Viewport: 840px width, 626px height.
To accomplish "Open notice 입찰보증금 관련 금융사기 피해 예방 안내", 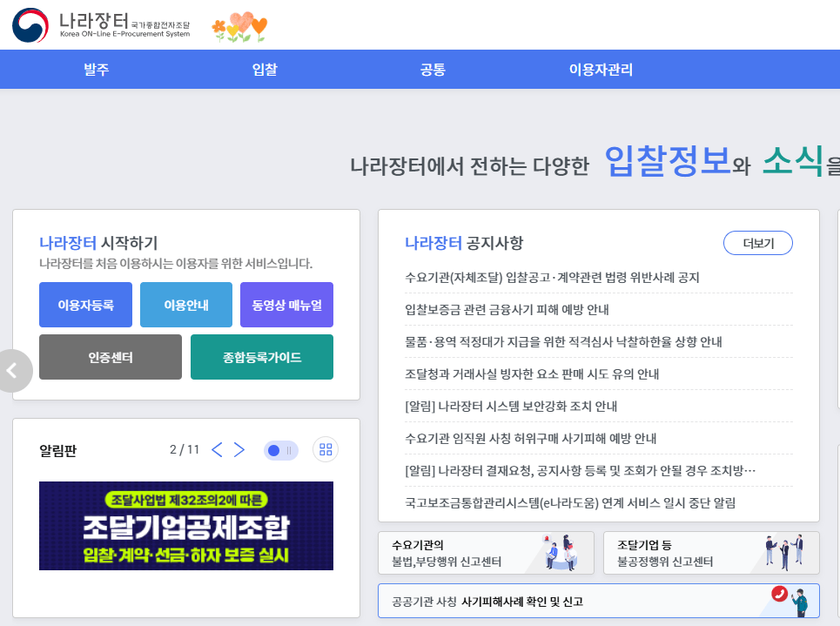I will (x=507, y=310).
